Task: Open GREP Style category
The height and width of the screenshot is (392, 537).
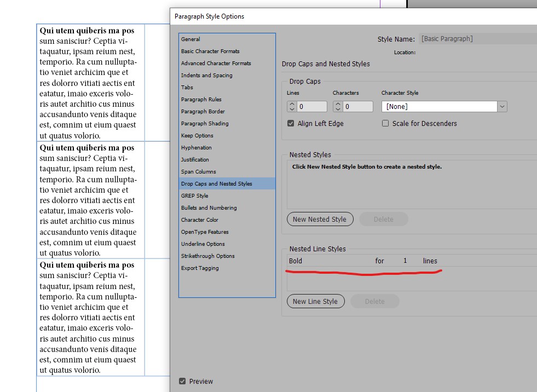Action: coord(227,195)
